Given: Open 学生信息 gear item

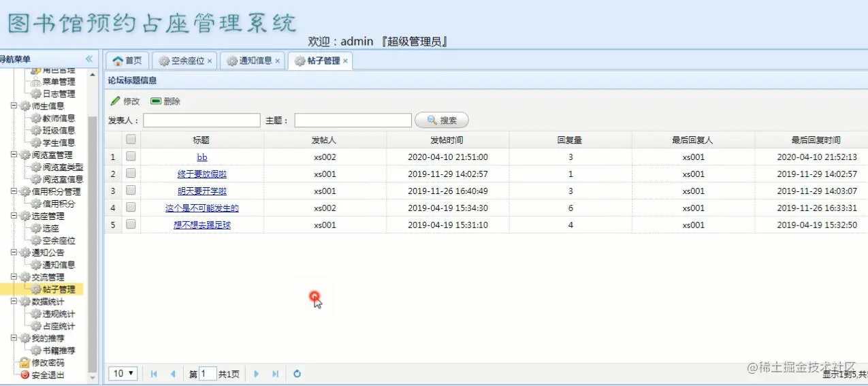Looking at the screenshot, I should click(x=53, y=143).
